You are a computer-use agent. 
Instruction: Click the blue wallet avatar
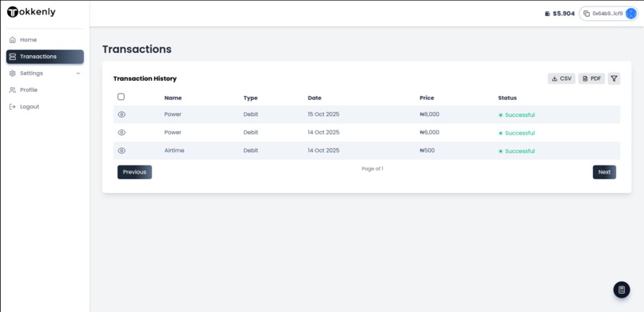pyautogui.click(x=631, y=14)
